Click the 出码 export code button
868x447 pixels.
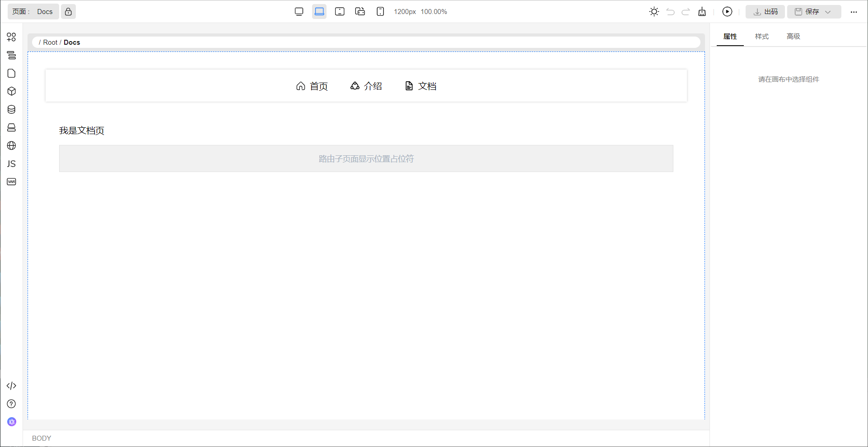click(x=765, y=12)
